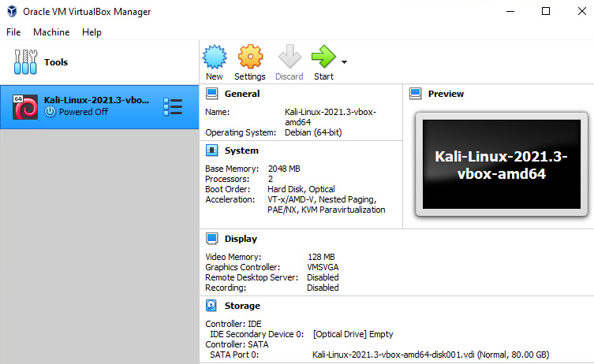594x364 pixels.
Task: Open the Machine menu
Action: coord(51,32)
